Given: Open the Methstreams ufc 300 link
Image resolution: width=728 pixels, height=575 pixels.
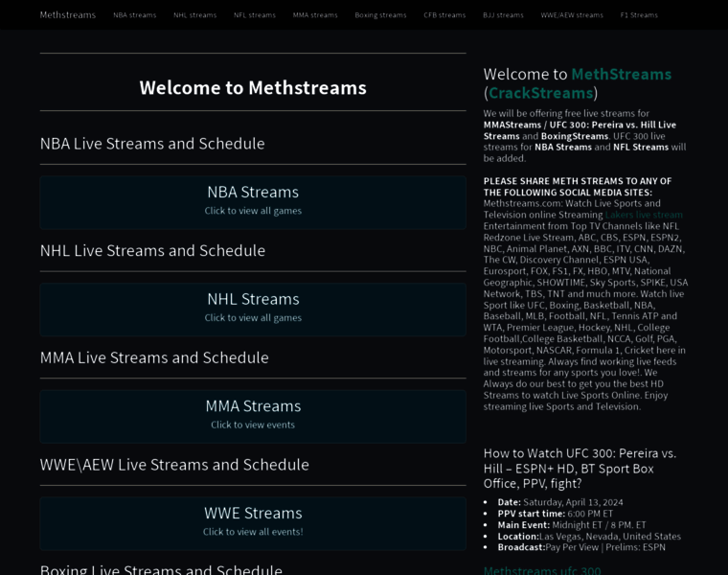Looking at the screenshot, I should coord(542,570).
